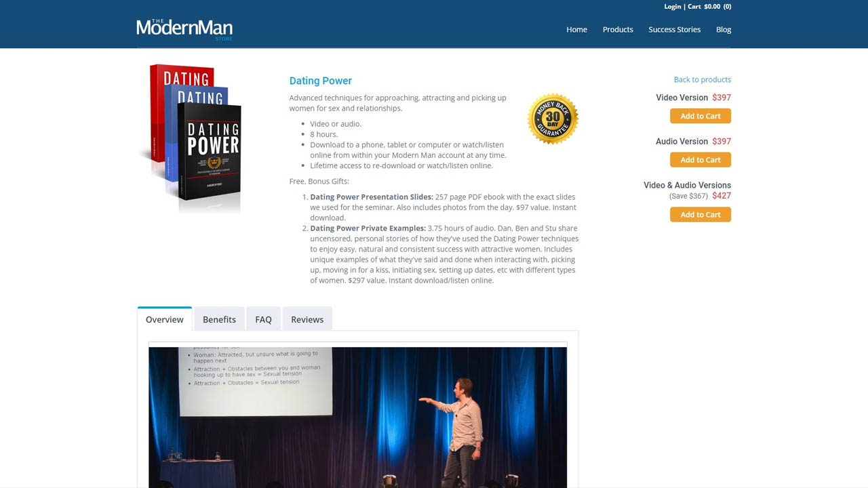This screenshot has height=488, width=868.
Task: Click the Login link
Action: click(x=672, y=6)
